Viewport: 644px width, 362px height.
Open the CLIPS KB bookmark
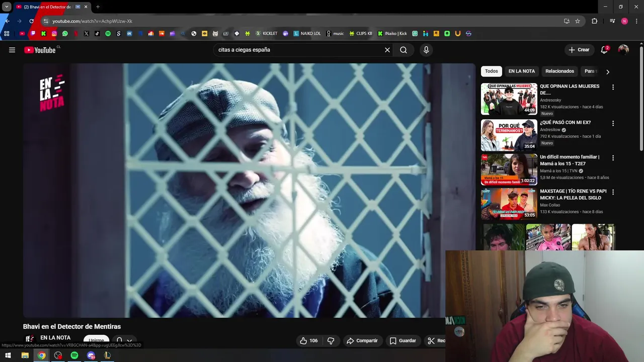[361, 34]
